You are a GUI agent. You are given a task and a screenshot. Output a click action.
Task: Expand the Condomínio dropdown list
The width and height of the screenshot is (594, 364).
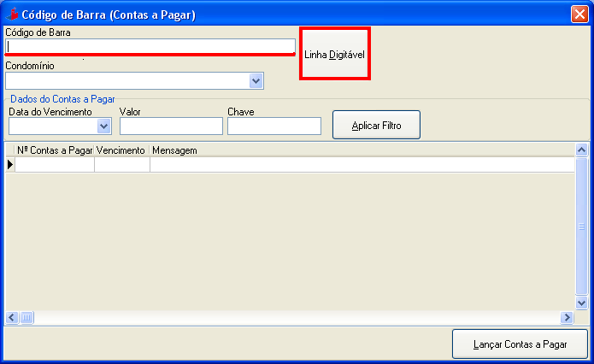(x=256, y=80)
